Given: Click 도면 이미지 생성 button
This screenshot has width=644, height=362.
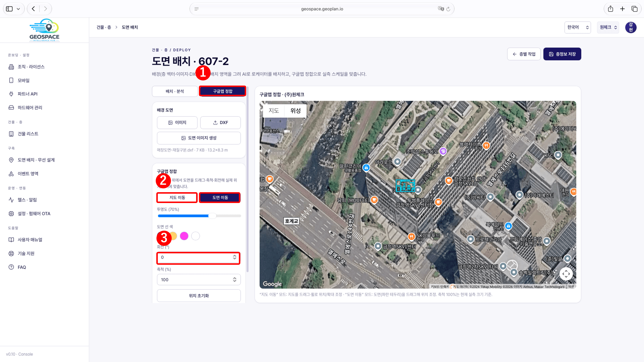Looking at the screenshot, I should pyautogui.click(x=199, y=138).
